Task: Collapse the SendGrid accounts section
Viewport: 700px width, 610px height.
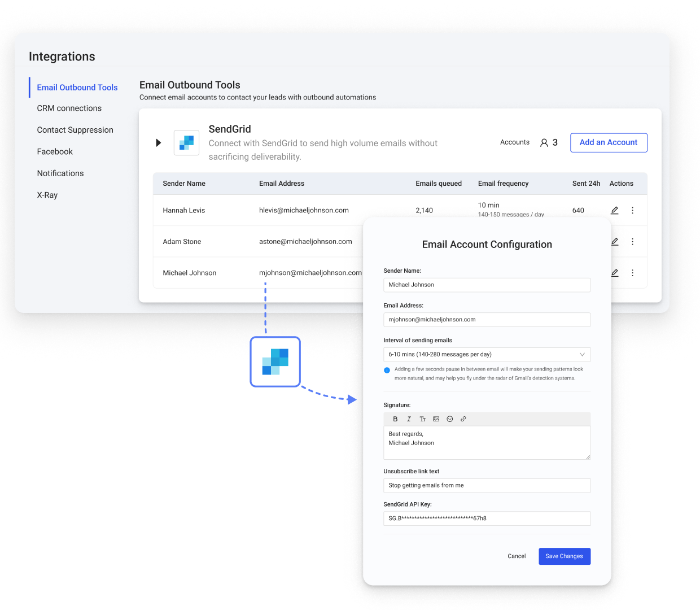Action: [159, 143]
